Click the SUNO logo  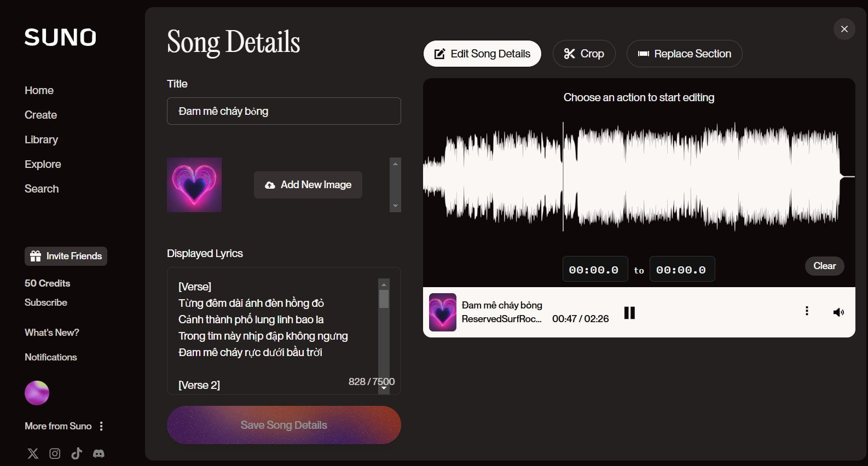click(x=60, y=37)
